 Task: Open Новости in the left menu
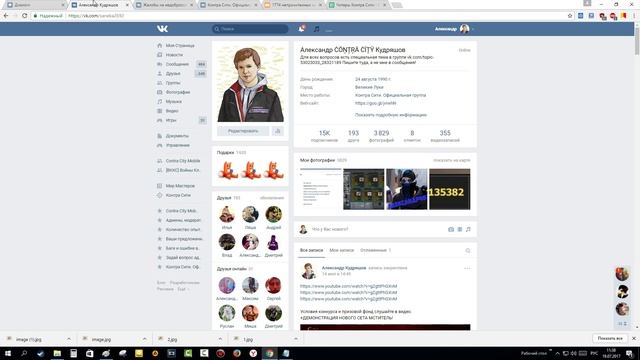174,55
